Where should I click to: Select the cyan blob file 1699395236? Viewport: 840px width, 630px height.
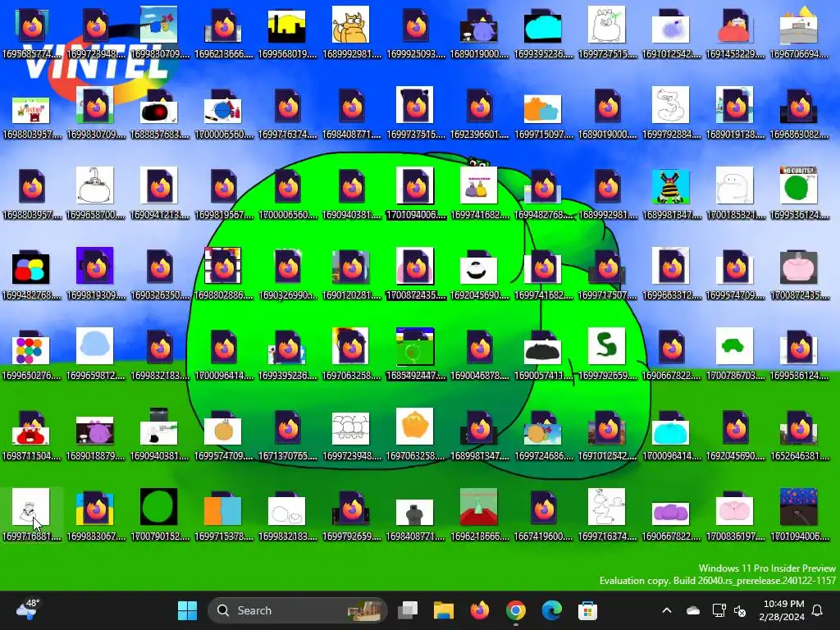point(543,33)
